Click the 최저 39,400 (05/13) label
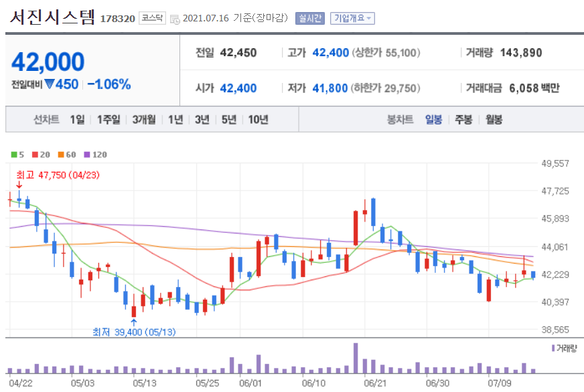 pos(134,332)
